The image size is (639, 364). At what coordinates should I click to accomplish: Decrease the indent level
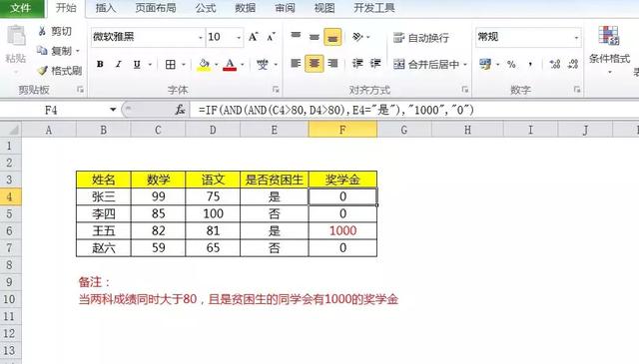click(357, 63)
